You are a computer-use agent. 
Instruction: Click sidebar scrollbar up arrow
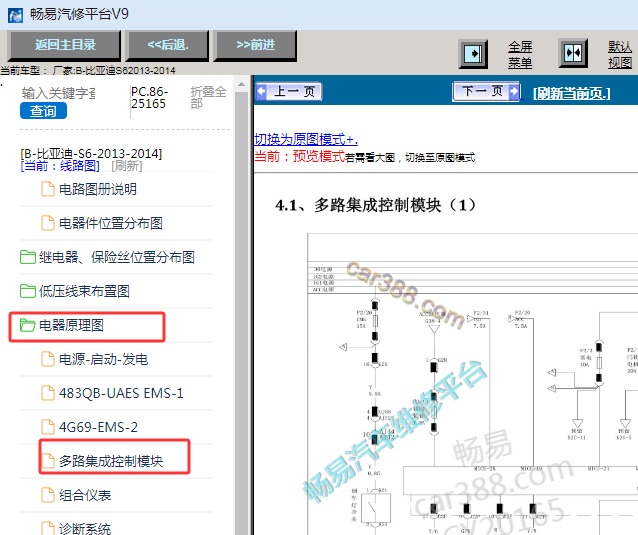click(x=242, y=84)
